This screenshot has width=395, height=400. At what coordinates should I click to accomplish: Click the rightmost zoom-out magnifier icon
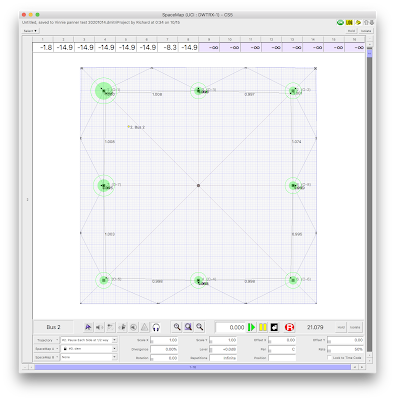click(x=200, y=327)
